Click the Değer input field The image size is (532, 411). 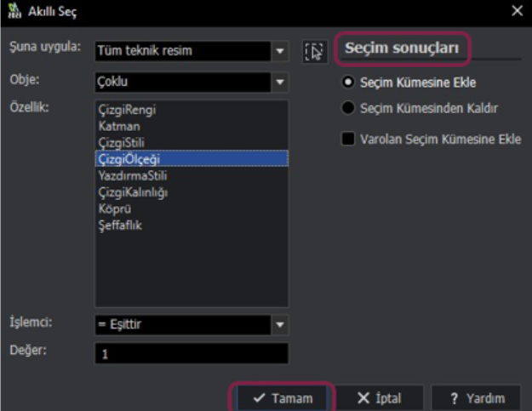[192, 354]
